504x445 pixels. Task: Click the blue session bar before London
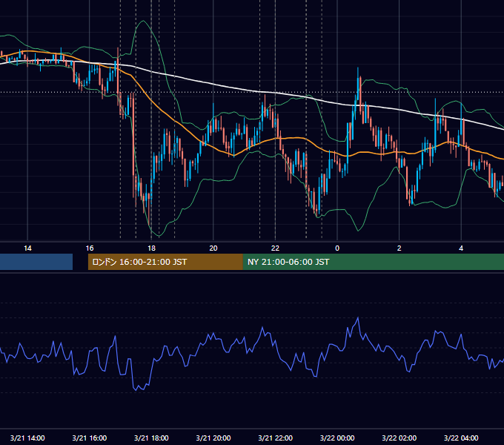(x=36, y=262)
